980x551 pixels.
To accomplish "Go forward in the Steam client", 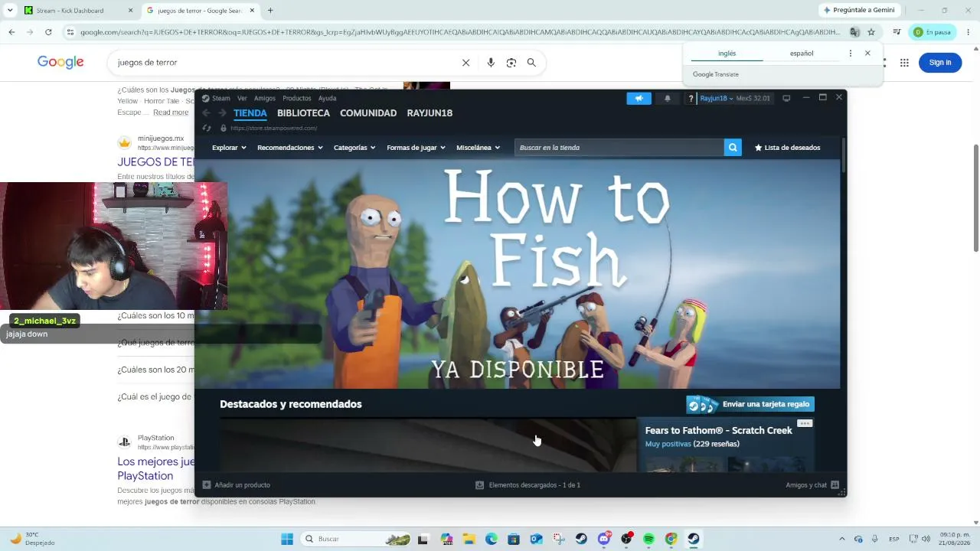I will 222,113.
